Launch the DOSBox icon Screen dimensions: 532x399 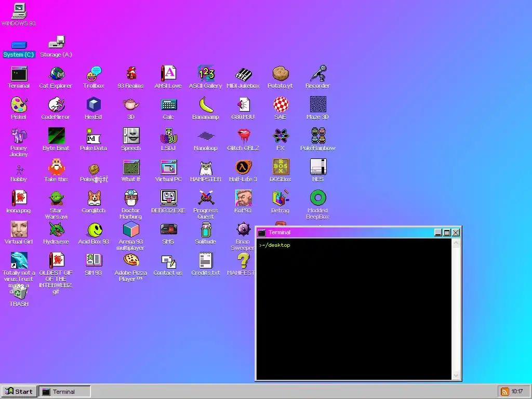(x=281, y=167)
